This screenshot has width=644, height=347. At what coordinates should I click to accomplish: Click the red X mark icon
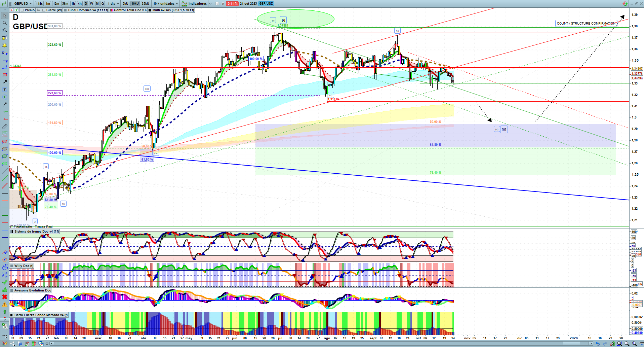[5, 297]
